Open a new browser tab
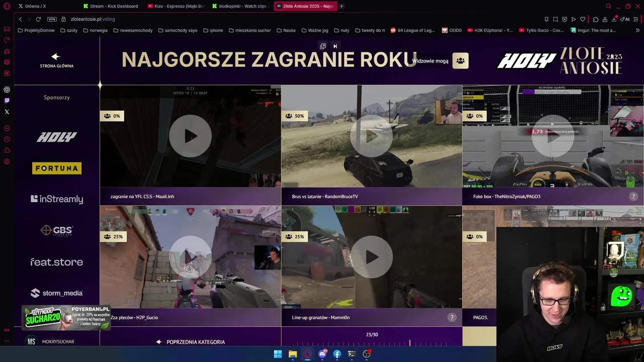Viewport: 644px width, 362px height. [342, 6]
